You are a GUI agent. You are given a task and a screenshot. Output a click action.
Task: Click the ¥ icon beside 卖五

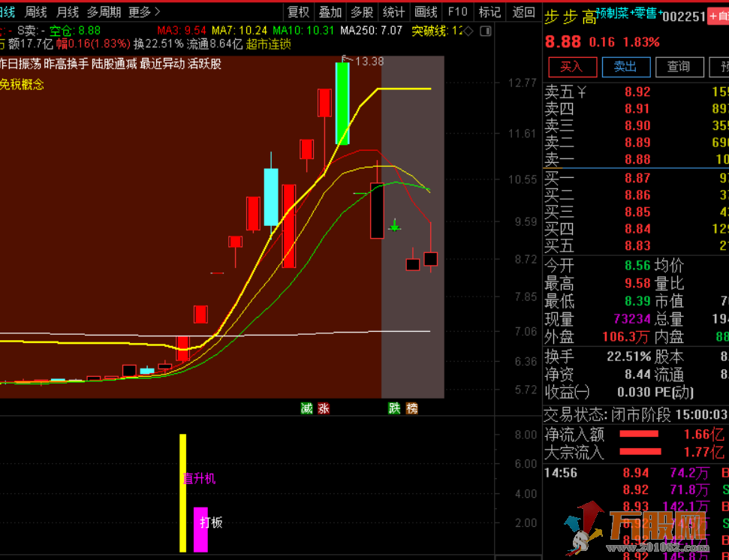[582, 92]
